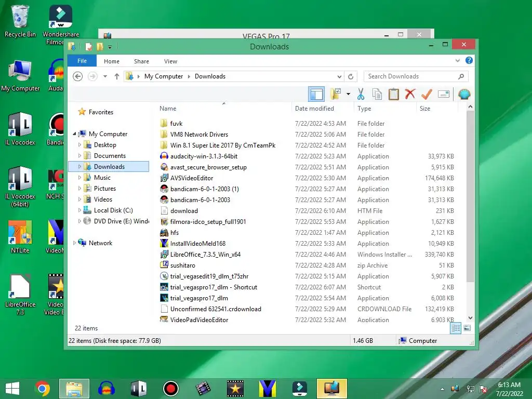Click the orange checkmark Properties icon
Screen dimensions: 532x399
click(427, 94)
